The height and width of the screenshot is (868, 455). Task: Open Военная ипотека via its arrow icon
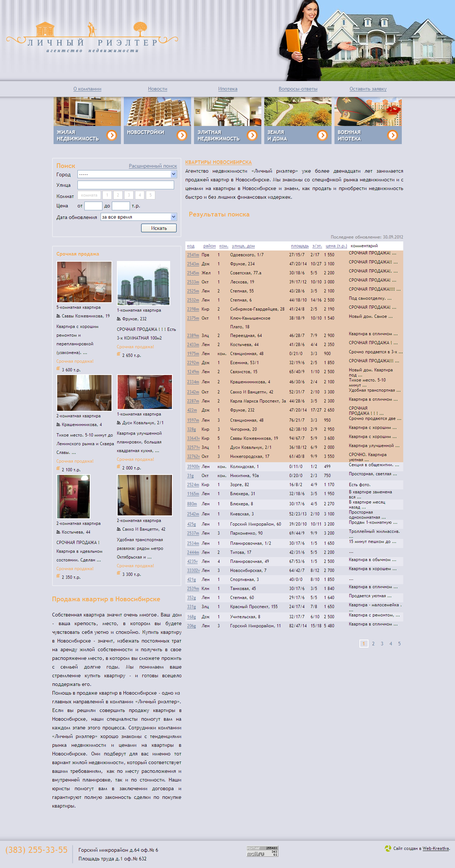coord(392,135)
